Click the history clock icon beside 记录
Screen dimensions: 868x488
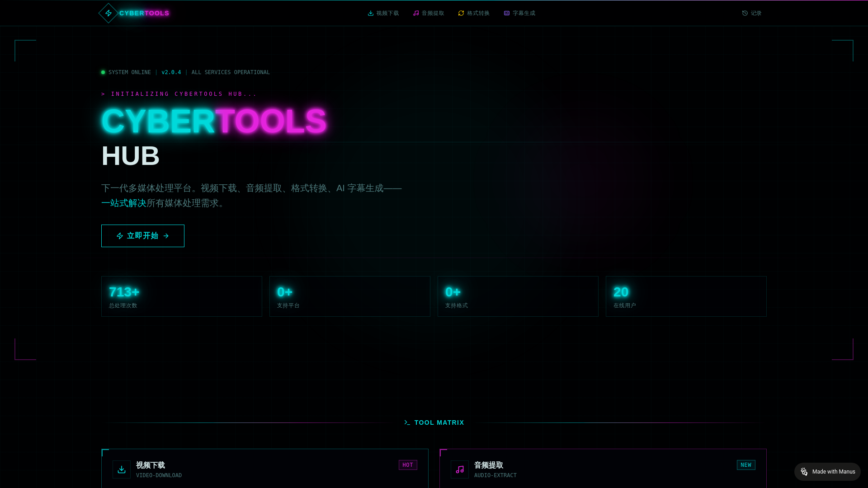click(x=745, y=13)
